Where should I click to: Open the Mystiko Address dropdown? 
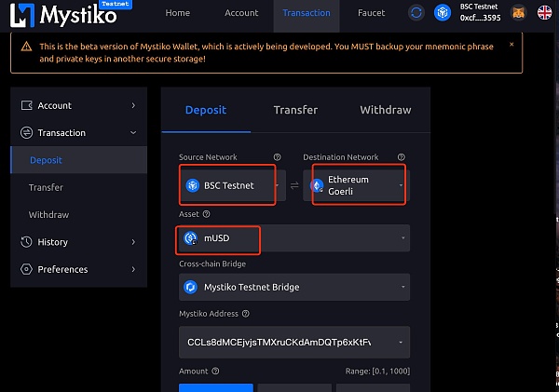tap(294, 343)
